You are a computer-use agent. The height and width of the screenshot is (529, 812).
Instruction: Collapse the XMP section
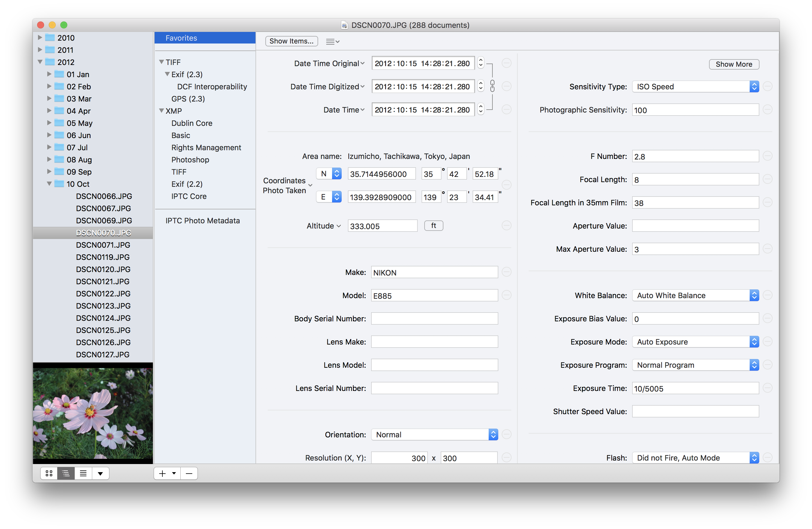161,110
